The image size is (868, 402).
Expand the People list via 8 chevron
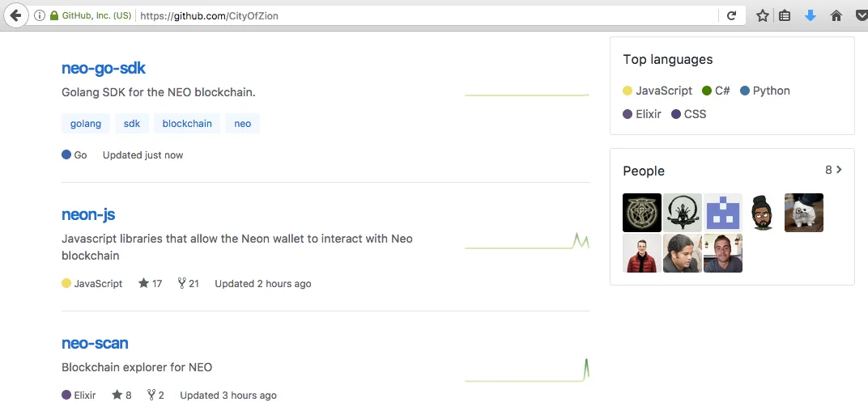pyautogui.click(x=834, y=170)
